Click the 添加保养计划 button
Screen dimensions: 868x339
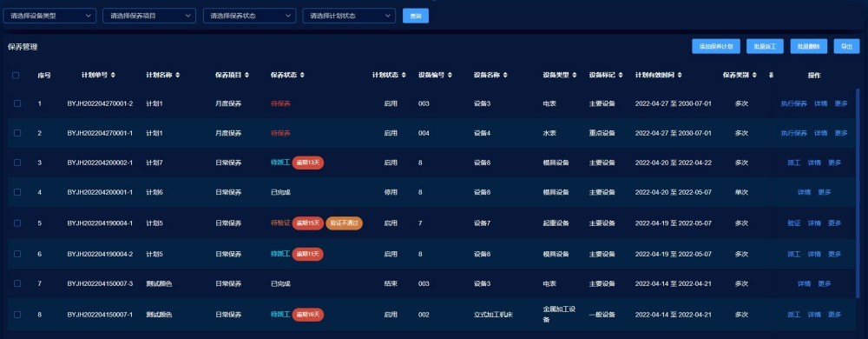(x=716, y=47)
